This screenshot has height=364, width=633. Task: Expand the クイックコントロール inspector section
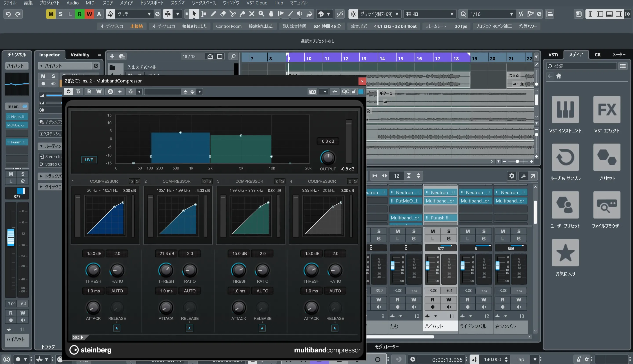41,186
